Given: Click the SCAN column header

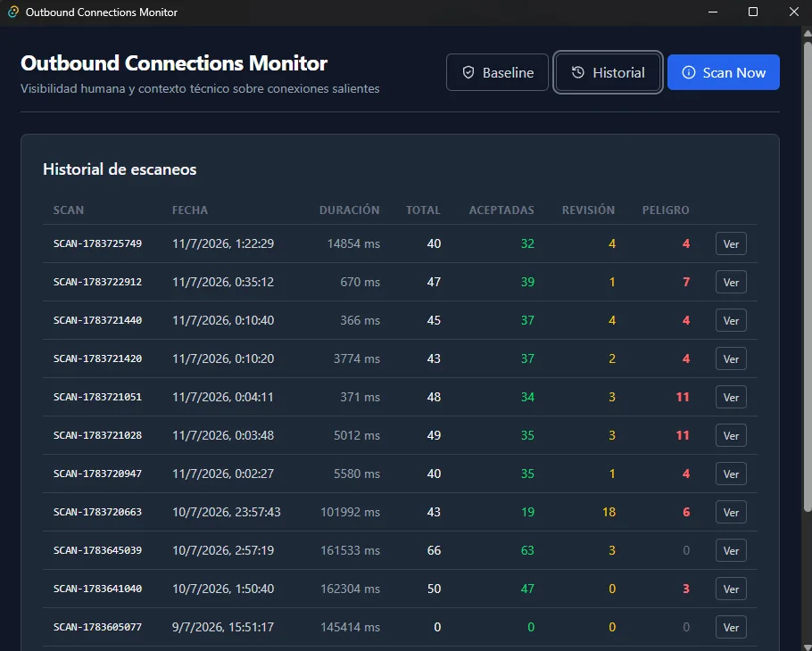Looking at the screenshot, I should [x=69, y=210].
